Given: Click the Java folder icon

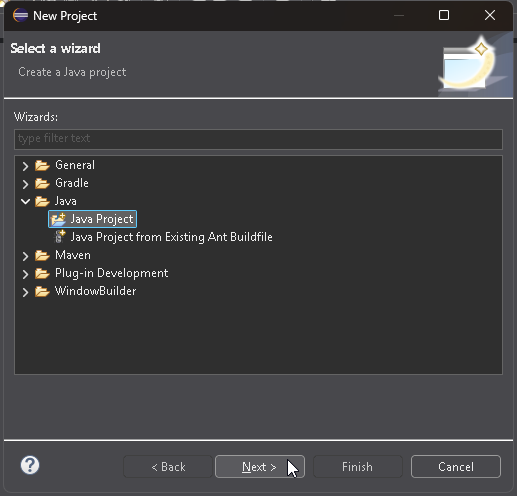Looking at the screenshot, I should click(x=42, y=201).
